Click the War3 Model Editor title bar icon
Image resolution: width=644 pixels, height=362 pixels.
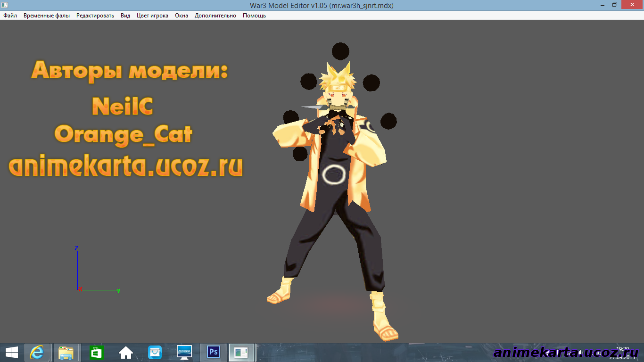(x=4, y=5)
